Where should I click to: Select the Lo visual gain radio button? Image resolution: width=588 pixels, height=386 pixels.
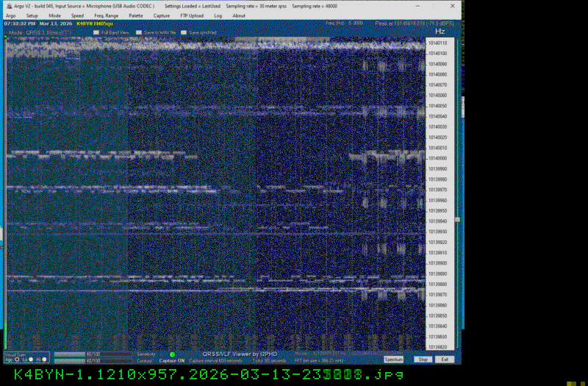click(x=30, y=360)
